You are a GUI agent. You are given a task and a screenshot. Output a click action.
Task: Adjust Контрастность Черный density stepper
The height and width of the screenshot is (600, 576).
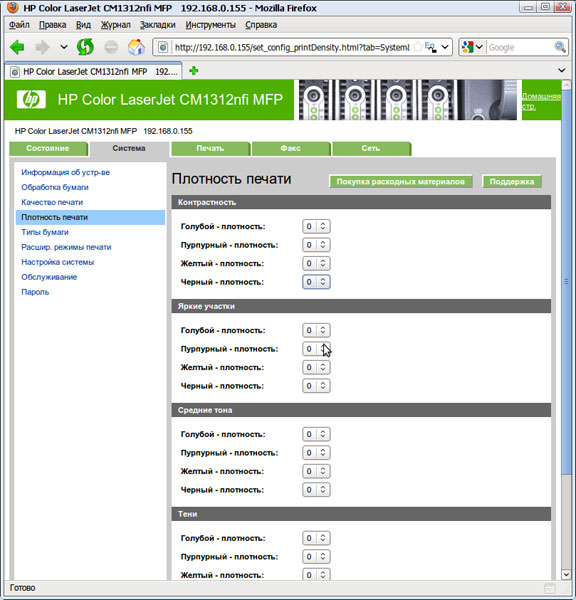tap(316, 282)
